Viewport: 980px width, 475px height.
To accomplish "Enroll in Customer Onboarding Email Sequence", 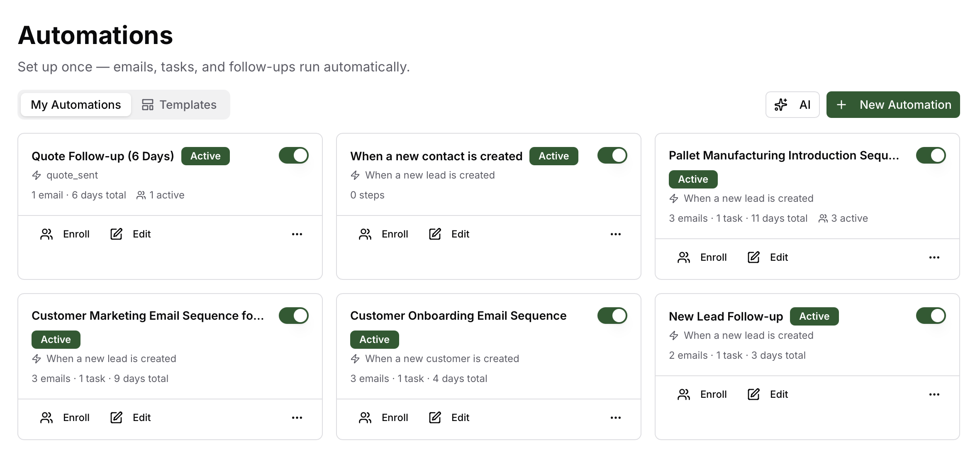I will pyautogui.click(x=383, y=418).
